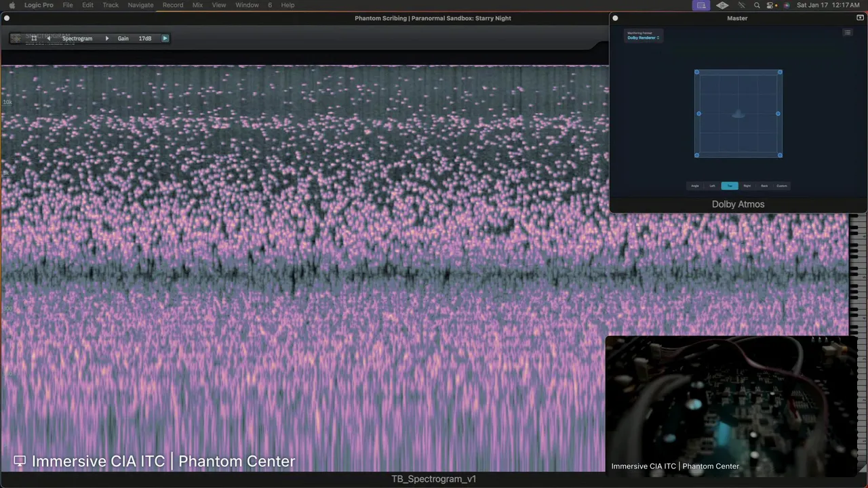Image resolution: width=868 pixels, height=488 pixels.
Task: Open the Record menu
Action: click(x=173, y=5)
